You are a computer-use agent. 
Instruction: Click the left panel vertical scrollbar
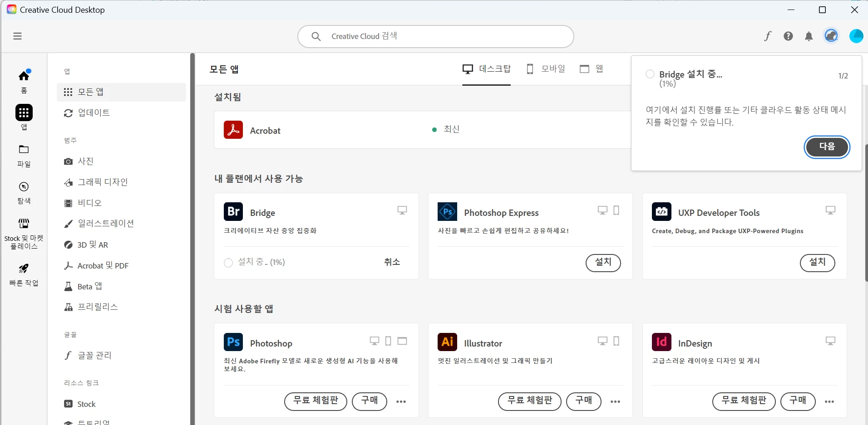[x=192, y=239]
